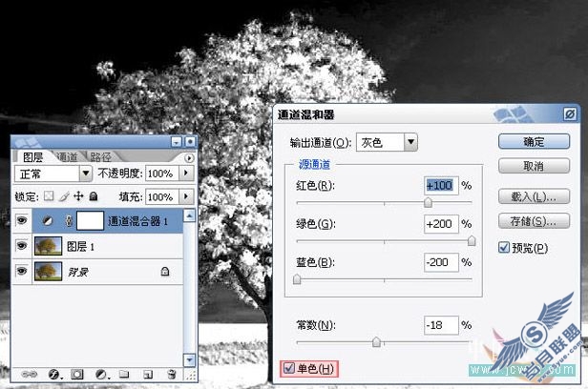
Task: Create a new layer
Action: 148,374
